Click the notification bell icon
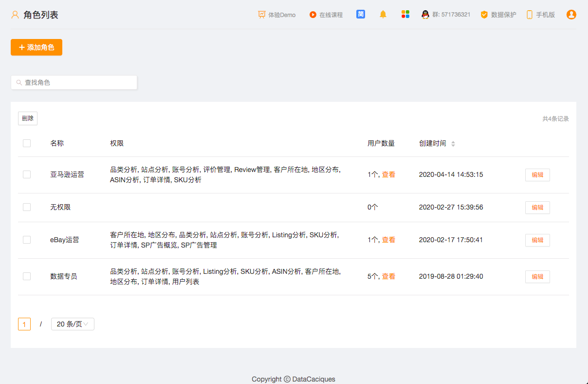The height and width of the screenshot is (384, 588). tap(383, 15)
